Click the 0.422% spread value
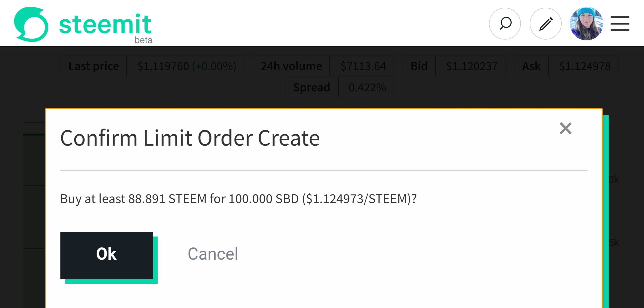Screen dimensions: 644x308 coord(367,87)
